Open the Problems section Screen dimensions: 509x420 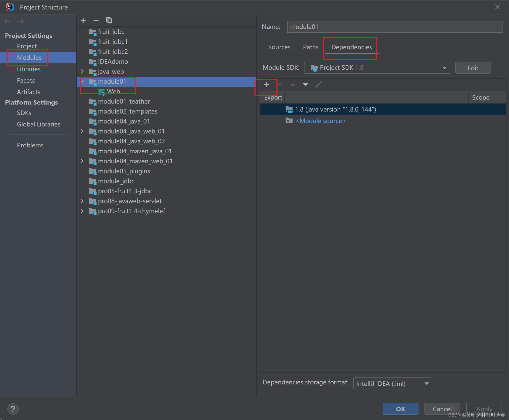pos(30,145)
